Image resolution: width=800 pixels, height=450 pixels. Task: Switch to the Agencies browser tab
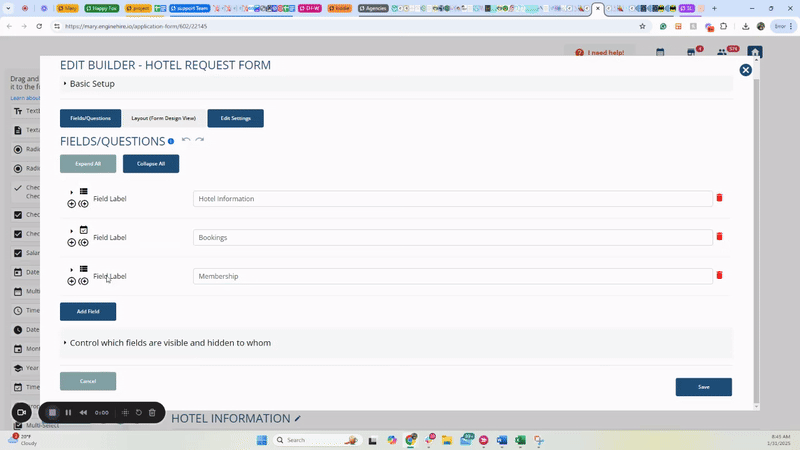[x=373, y=8]
